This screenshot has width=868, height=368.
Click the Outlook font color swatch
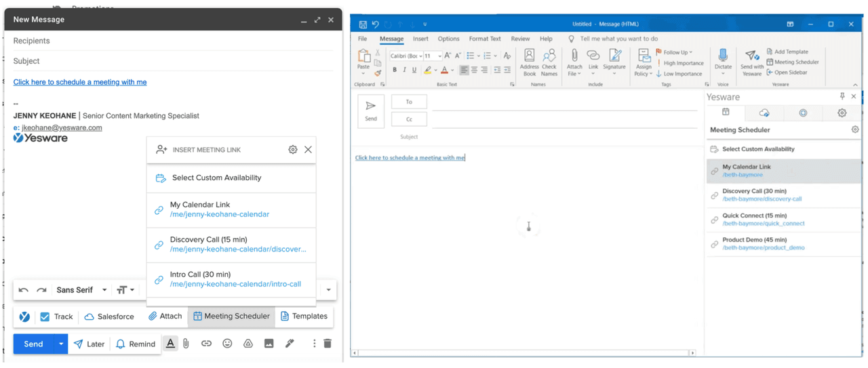pyautogui.click(x=444, y=70)
